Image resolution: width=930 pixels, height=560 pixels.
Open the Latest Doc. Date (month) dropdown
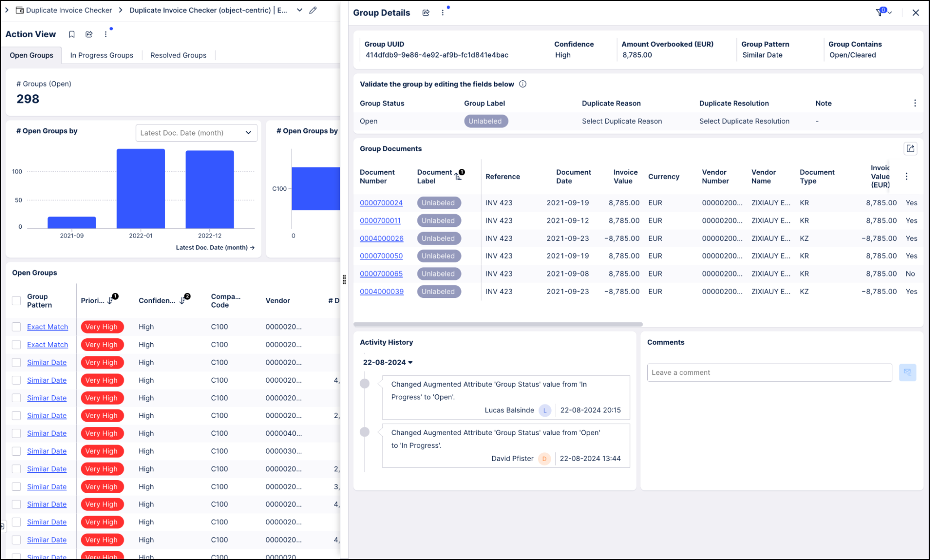pyautogui.click(x=196, y=133)
